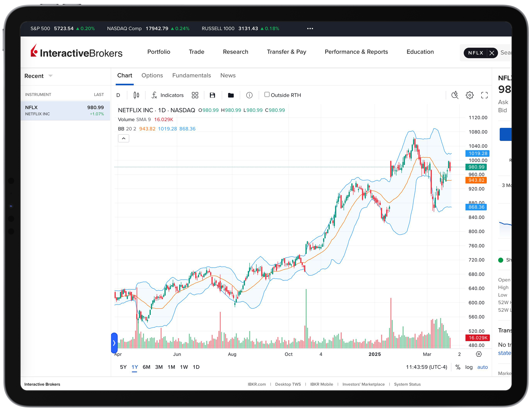Click the S&P 500 index ticker
The image size is (532, 412).
click(x=63, y=29)
